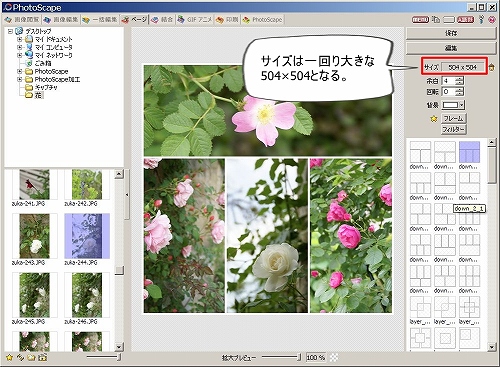
Task: Click the favorites star icon below thumbnails
Action: (9, 358)
